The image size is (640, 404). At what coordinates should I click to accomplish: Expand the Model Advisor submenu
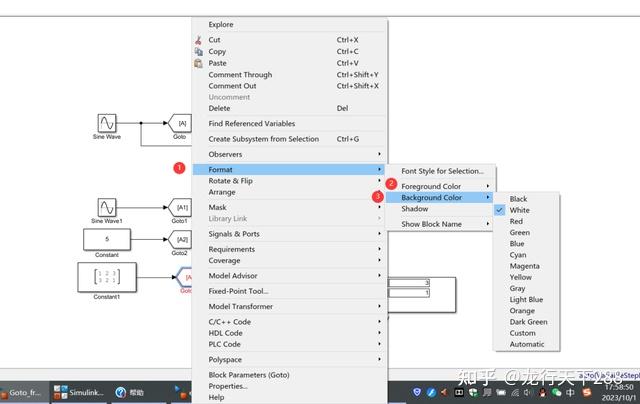tap(289, 276)
